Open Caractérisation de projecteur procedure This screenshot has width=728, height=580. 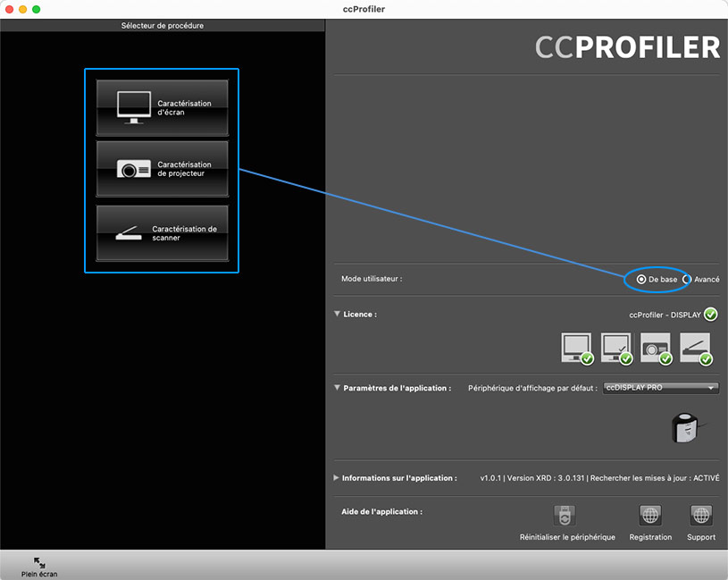tap(162, 169)
